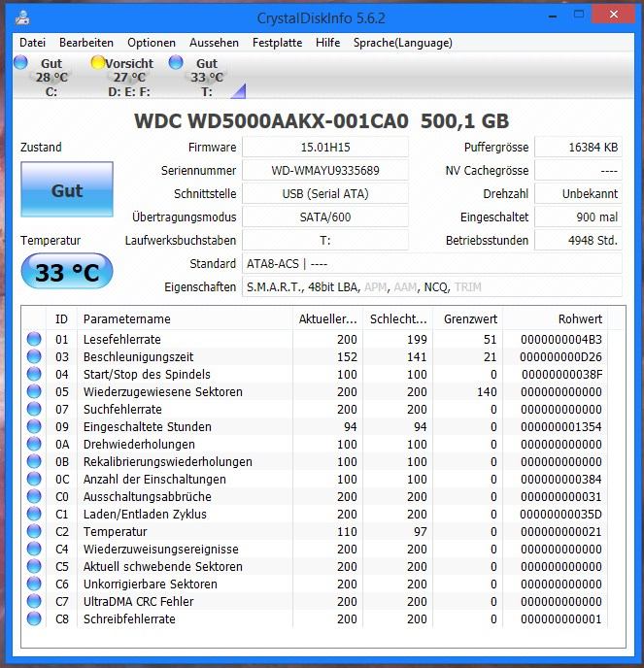Click the large Gut health status button
644x668 pixels.
coord(67,189)
